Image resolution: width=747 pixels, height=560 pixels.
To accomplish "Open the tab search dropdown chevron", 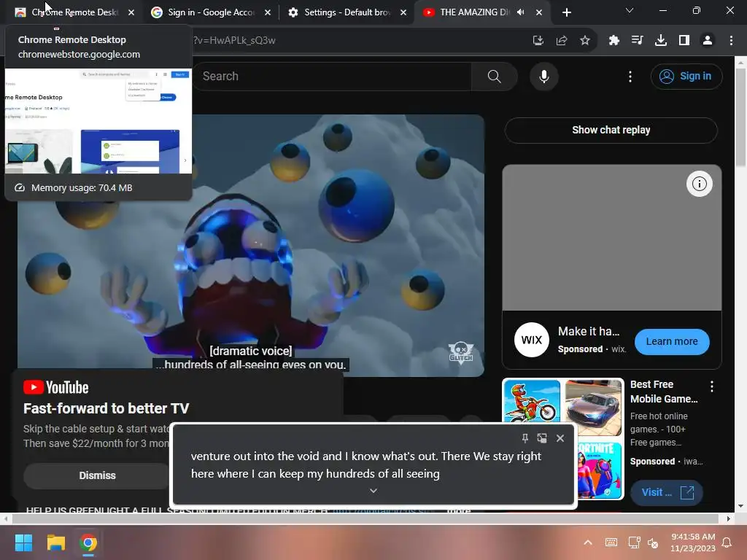I will pyautogui.click(x=630, y=10).
